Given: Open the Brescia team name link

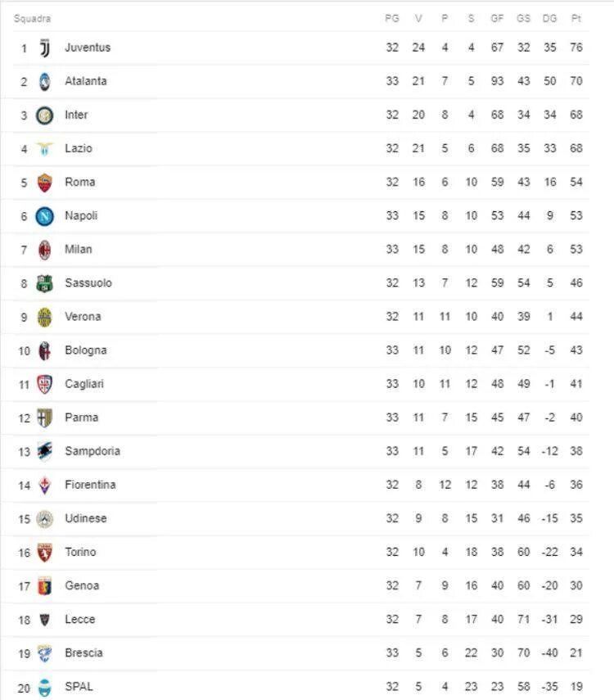Looking at the screenshot, I should tap(84, 653).
